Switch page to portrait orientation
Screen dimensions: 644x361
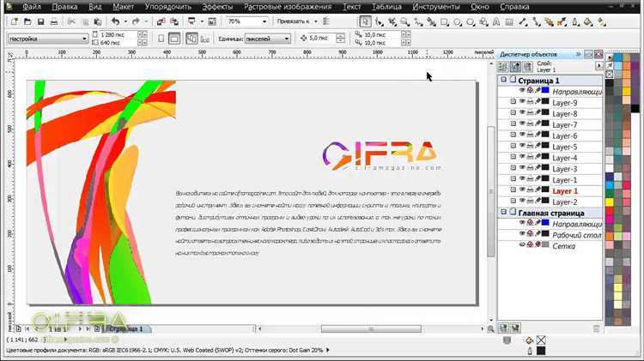point(161,39)
